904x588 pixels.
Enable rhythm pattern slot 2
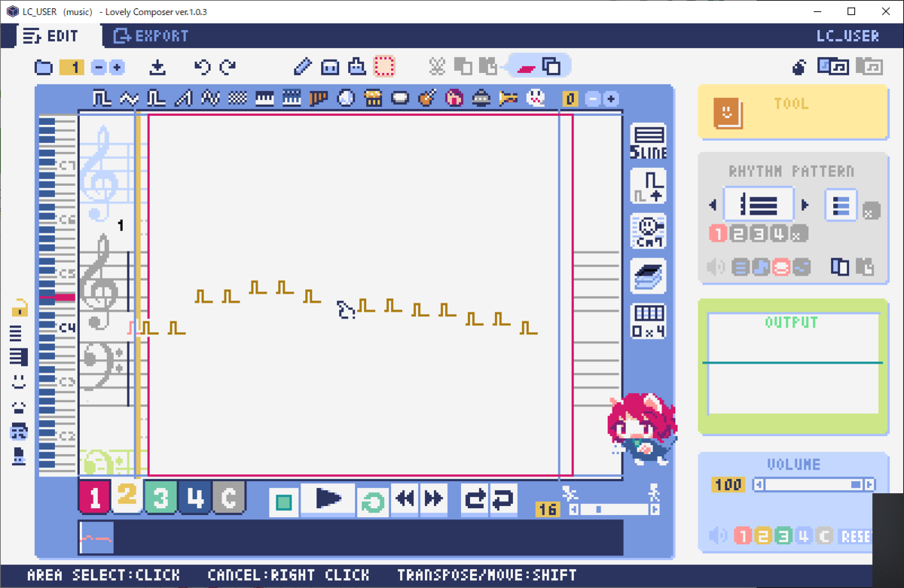tap(738, 234)
